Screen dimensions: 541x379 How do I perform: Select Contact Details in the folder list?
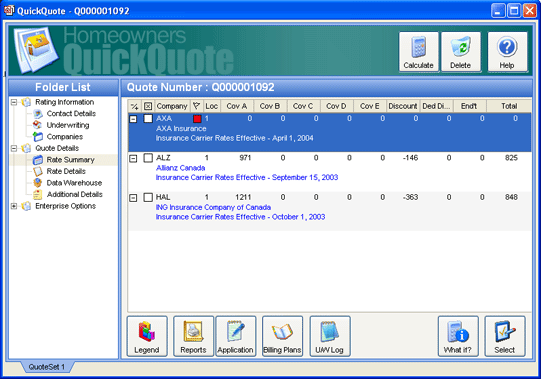(x=71, y=114)
